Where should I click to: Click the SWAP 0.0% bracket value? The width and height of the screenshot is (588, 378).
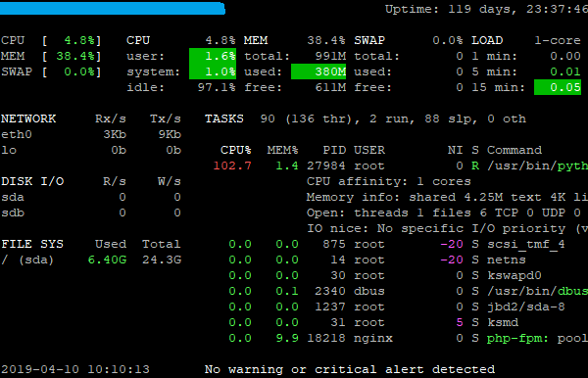[79, 71]
